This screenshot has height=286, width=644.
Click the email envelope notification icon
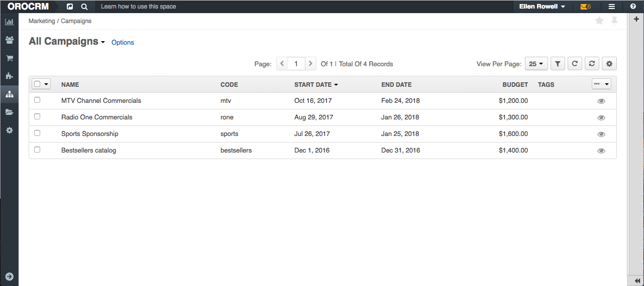click(x=583, y=7)
